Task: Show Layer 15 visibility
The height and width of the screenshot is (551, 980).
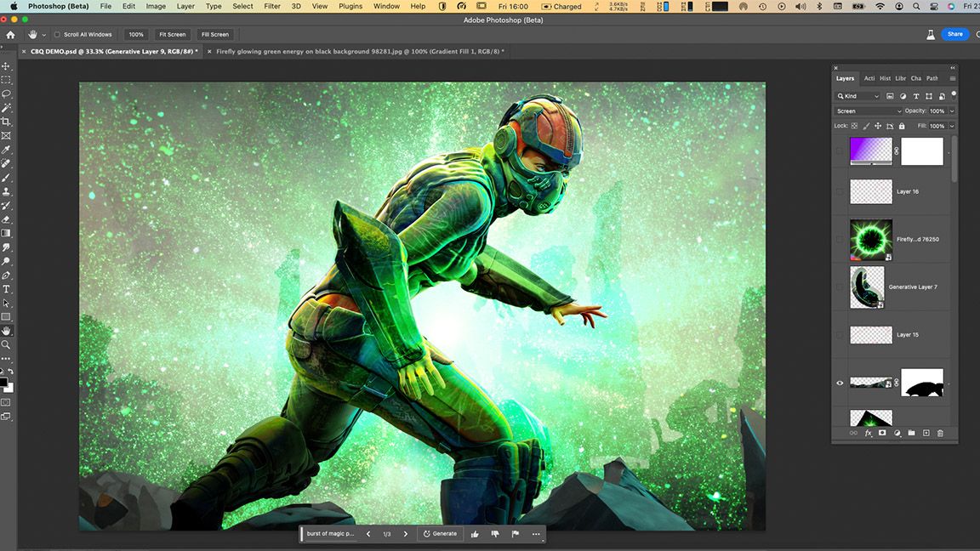Action: point(840,335)
